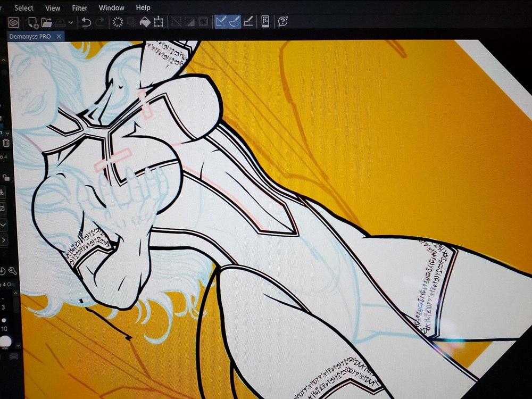
Task: Expand the save options dropdown arrow
Action: pyautogui.click(x=71, y=23)
